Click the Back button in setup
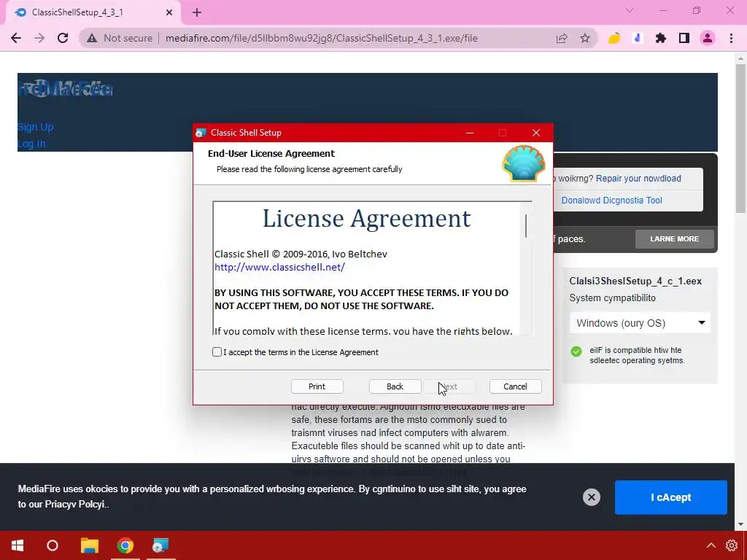 395,386
